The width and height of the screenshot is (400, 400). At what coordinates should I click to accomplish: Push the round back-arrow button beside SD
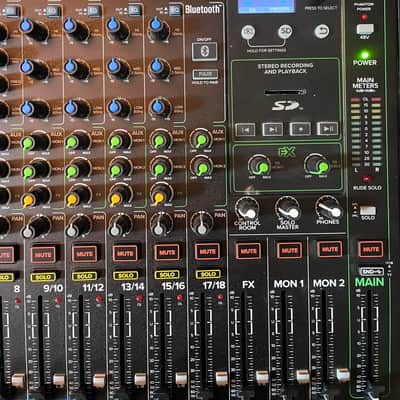click(321, 31)
